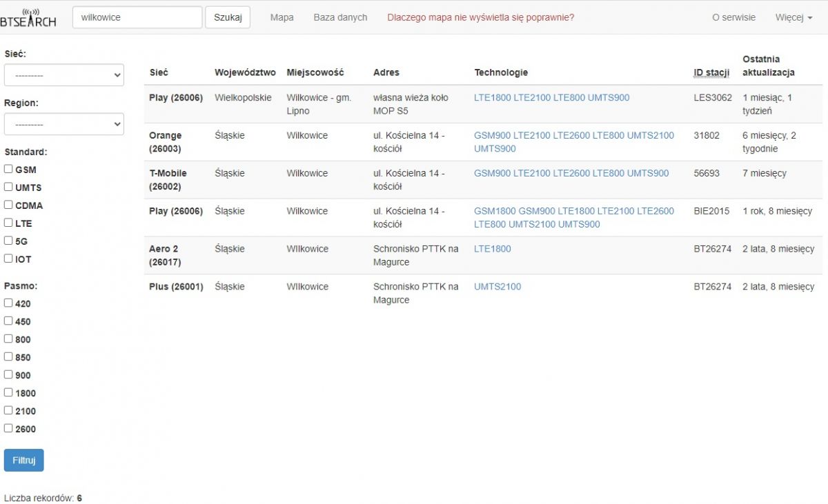Open the Baza danych menu item
This screenshot has width=828, height=504.
point(340,17)
